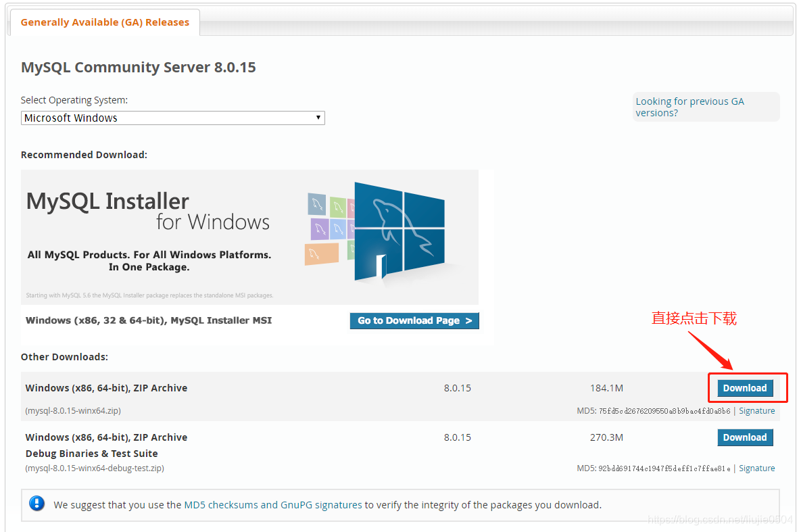
Task: Click the (mysql-8.0.15-winx64-debug-test.zip) filename text
Action: click(x=95, y=468)
